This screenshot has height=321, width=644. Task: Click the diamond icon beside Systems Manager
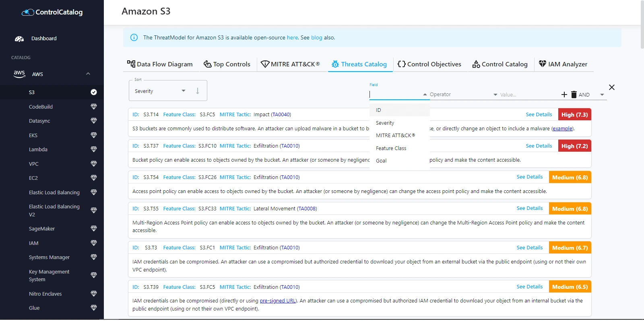click(x=94, y=257)
